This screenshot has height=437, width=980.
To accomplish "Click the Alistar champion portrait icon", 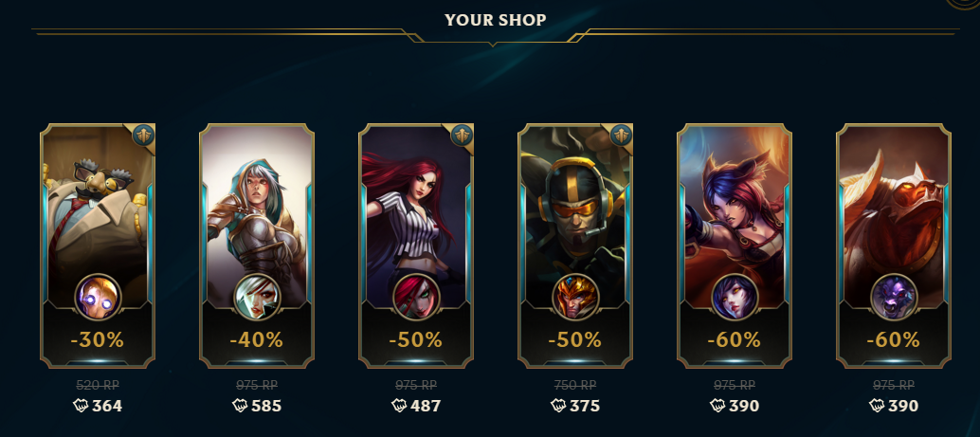I will tap(894, 297).
